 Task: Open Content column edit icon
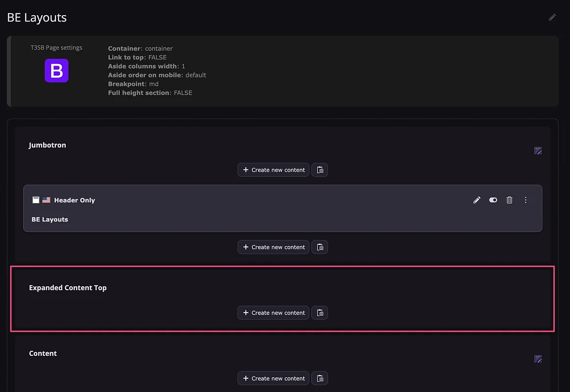tap(538, 359)
